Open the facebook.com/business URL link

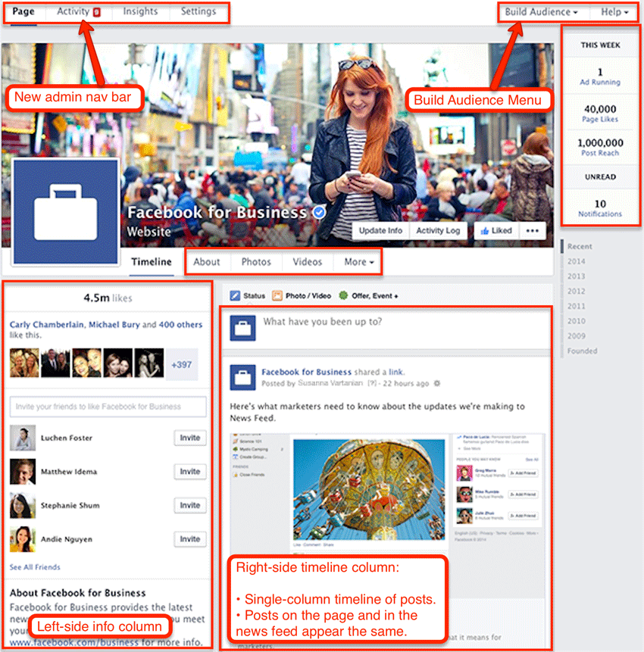tap(74, 642)
